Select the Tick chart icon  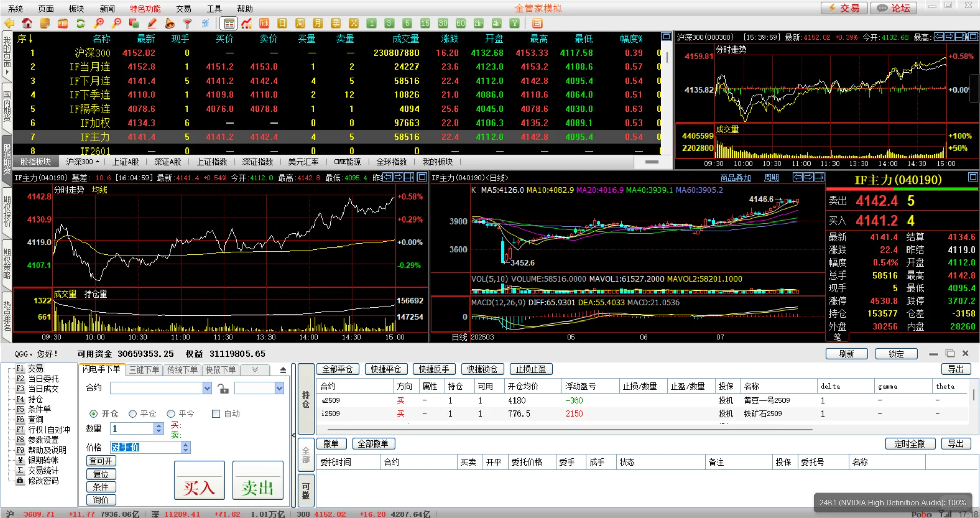tap(264, 23)
